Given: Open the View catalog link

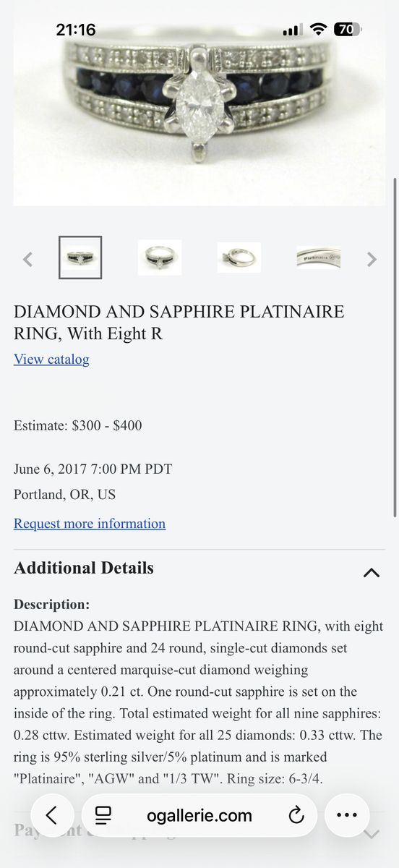Looking at the screenshot, I should point(51,359).
